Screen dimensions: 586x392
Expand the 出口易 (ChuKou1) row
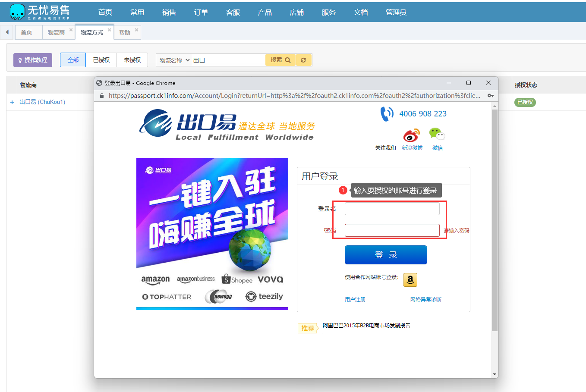tap(12, 102)
